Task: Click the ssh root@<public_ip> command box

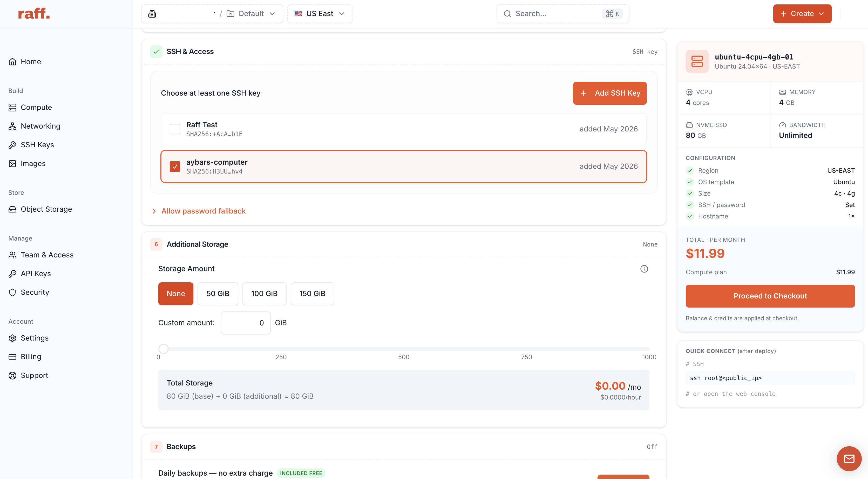Action: tap(770, 378)
